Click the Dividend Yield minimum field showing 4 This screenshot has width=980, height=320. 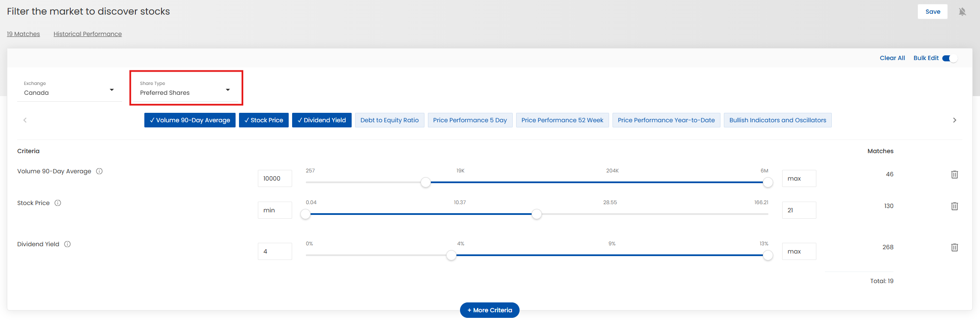pyautogui.click(x=275, y=251)
